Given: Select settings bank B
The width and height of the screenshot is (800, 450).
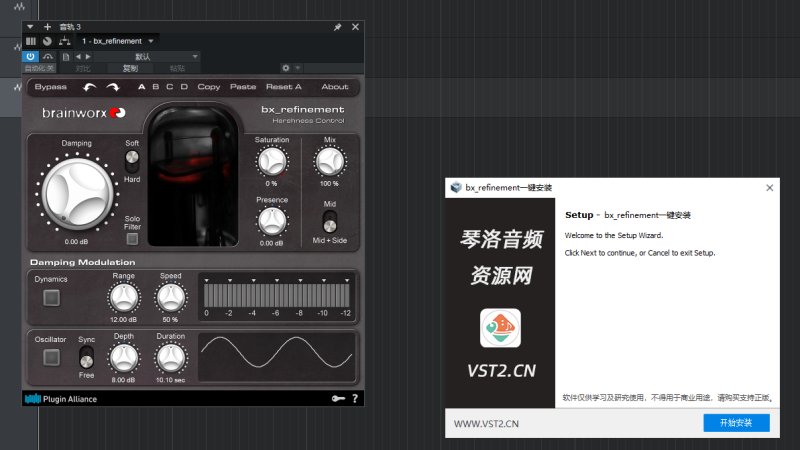Looking at the screenshot, I should click(x=156, y=87).
